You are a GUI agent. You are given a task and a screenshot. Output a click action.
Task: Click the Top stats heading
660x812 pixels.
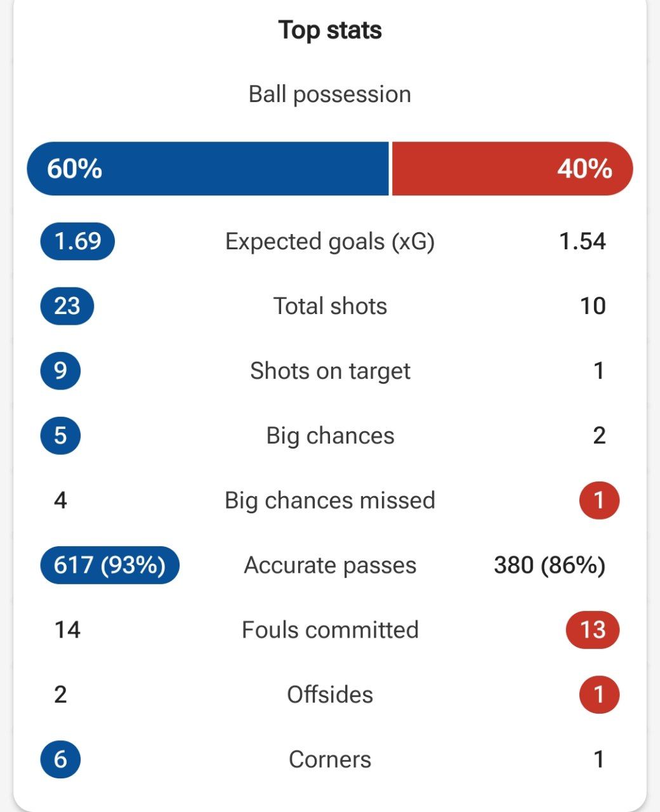(330, 30)
